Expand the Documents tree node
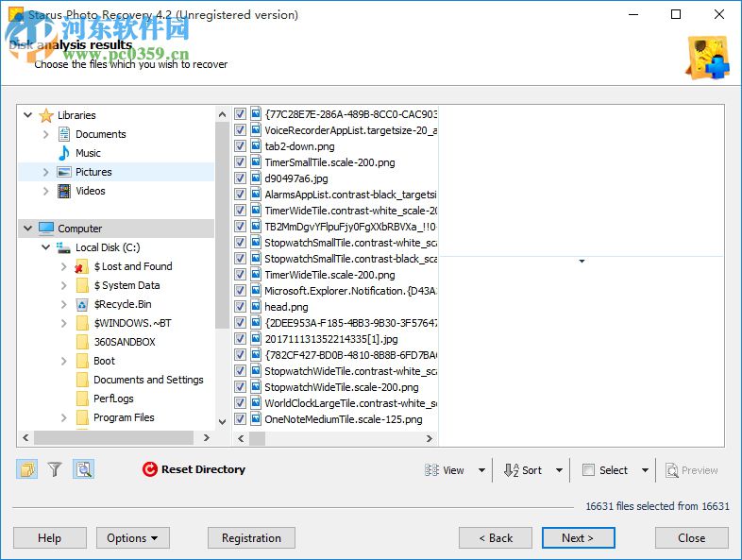The height and width of the screenshot is (560, 742). (x=46, y=134)
